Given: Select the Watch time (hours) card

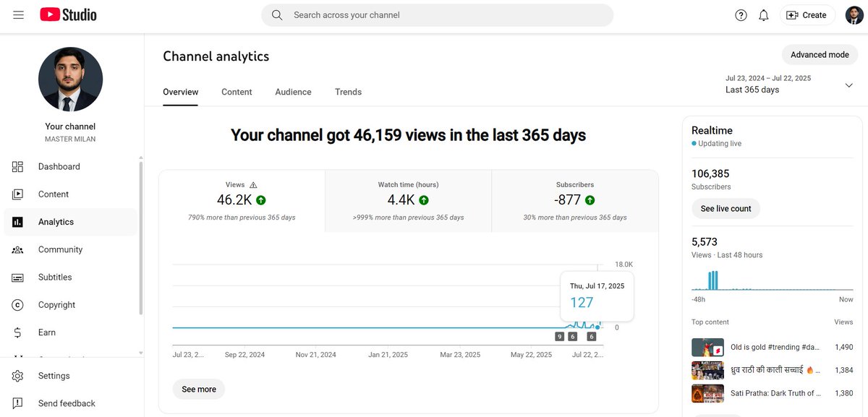Looking at the screenshot, I should (x=408, y=201).
